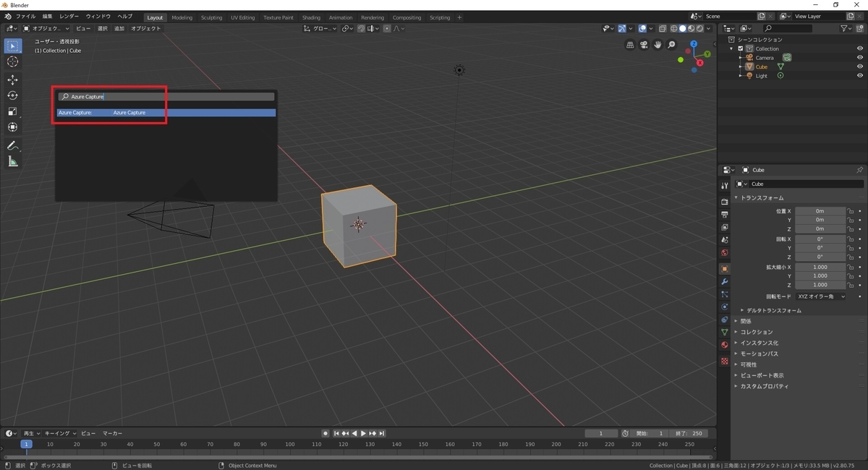Image resolution: width=868 pixels, height=470 pixels.
Task: Open the Material properties tab
Action: point(724,345)
